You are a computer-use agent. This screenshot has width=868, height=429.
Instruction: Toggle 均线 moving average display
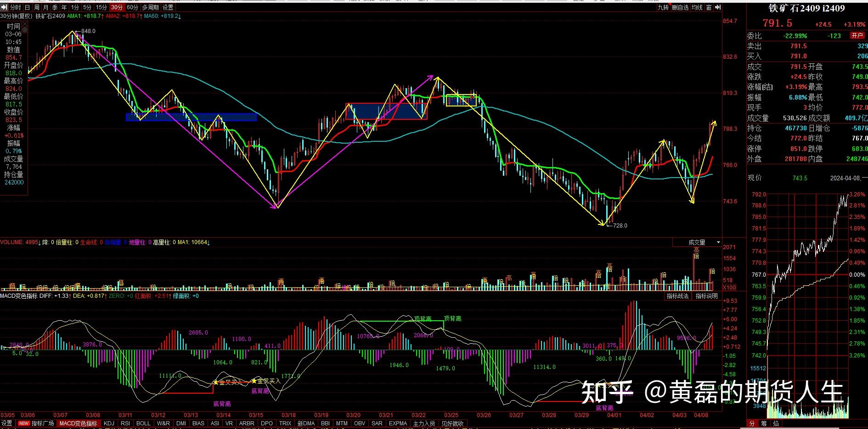tap(697, 7)
